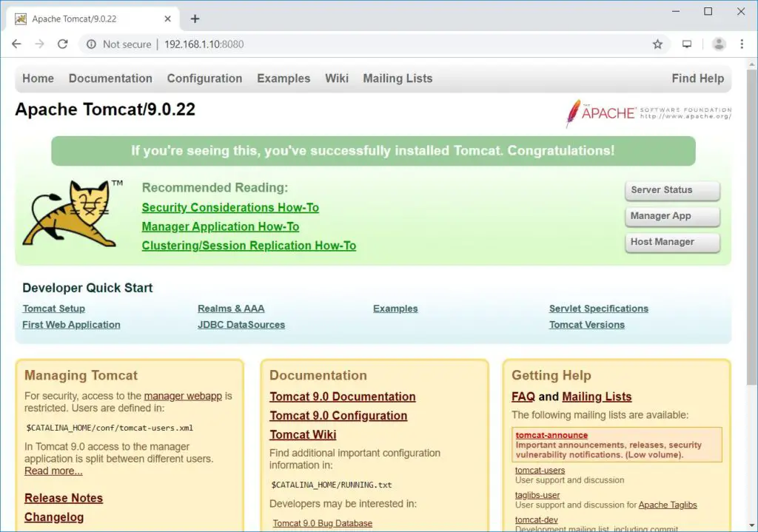758x532 pixels.
Task: Open a new tab with plus
Action: click(x=195, y=18)
